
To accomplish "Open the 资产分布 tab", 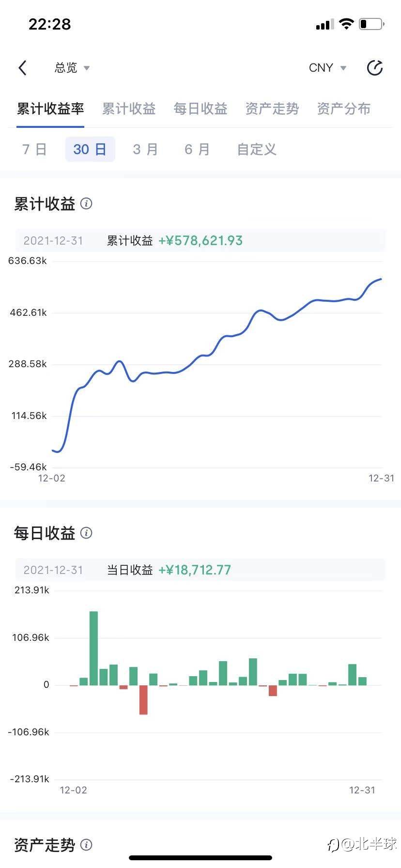I will point(343,108).
